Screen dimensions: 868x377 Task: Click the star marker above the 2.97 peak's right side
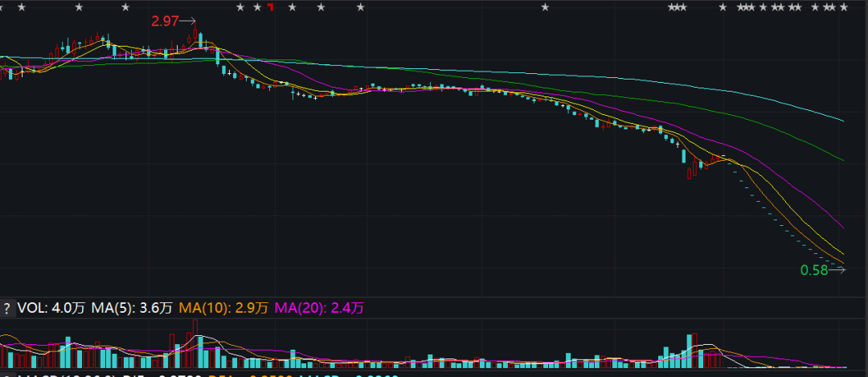click(241, 8)
